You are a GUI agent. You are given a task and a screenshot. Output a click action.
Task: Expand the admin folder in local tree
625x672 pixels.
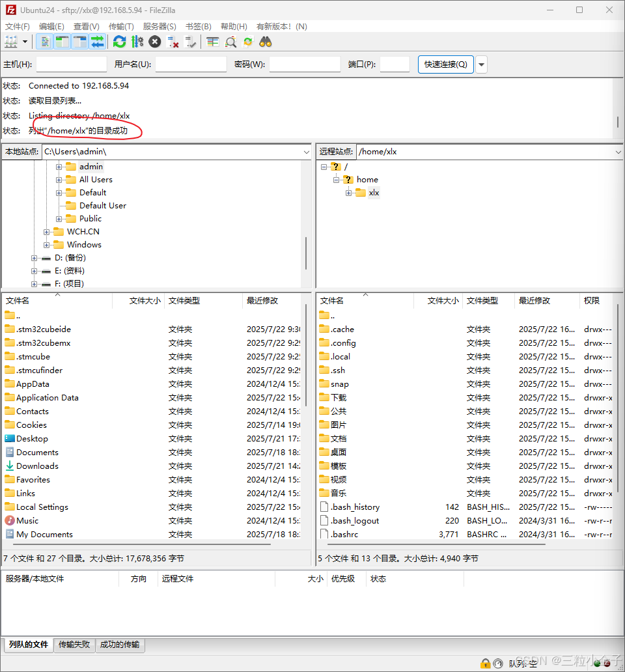tap(59, 167)
